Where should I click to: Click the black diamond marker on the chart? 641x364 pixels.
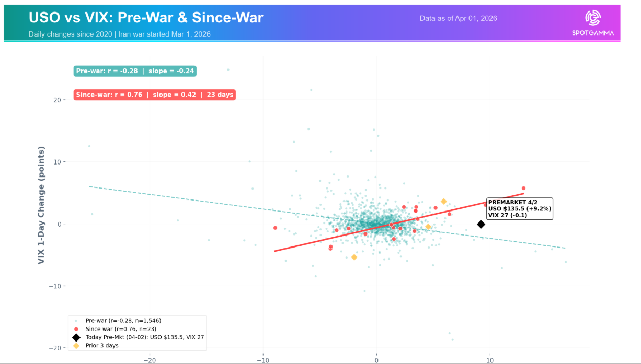pyautogui.click(x=481, y=224)
